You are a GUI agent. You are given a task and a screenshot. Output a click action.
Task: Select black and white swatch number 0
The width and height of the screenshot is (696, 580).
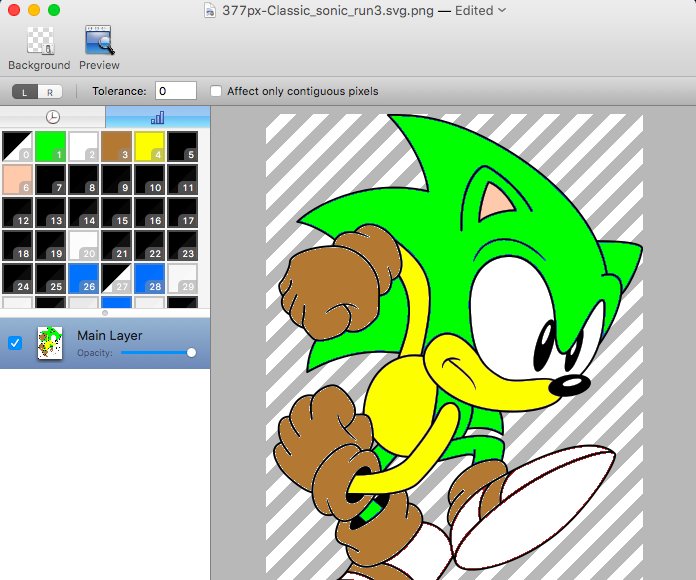point(17,146)
